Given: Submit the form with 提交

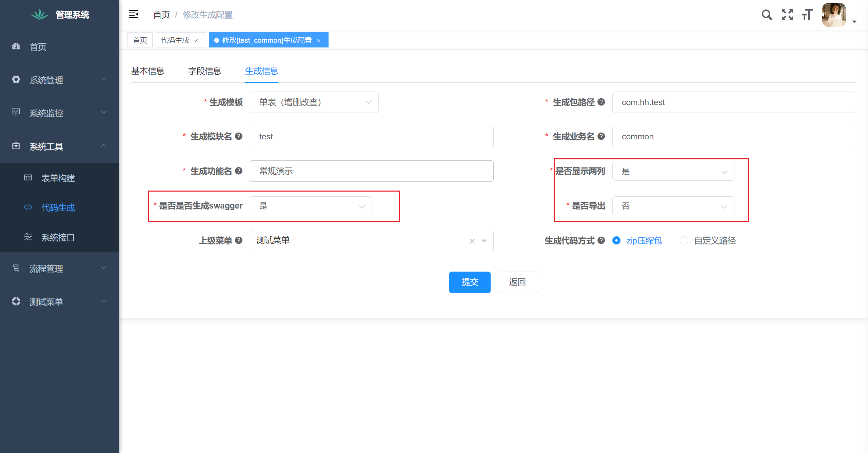Looking at the screenshot, I should [470, 282].
